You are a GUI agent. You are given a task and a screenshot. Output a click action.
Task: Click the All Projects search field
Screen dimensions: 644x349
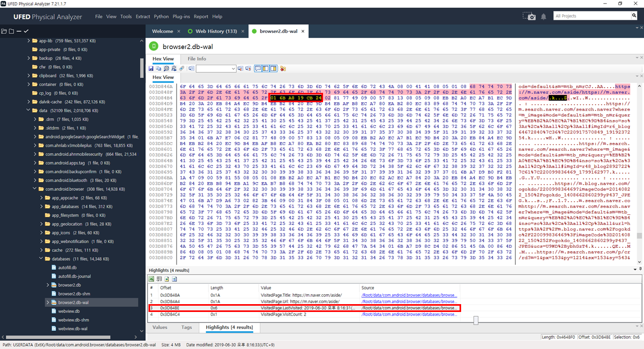click(x=592, y=16)
